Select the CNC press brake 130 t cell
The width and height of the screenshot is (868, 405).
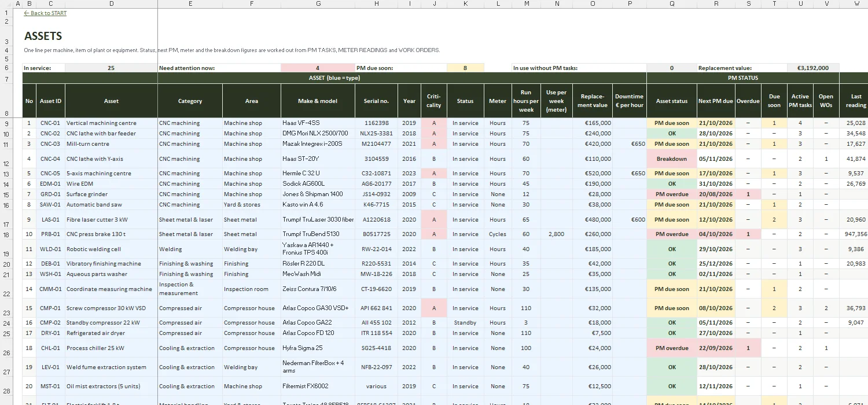[111, 234]
